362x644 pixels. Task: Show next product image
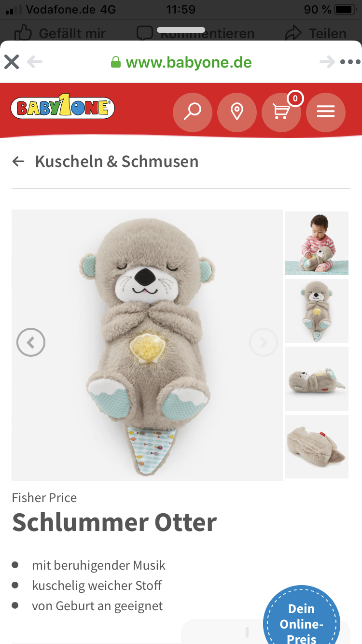tap(264, 342)
